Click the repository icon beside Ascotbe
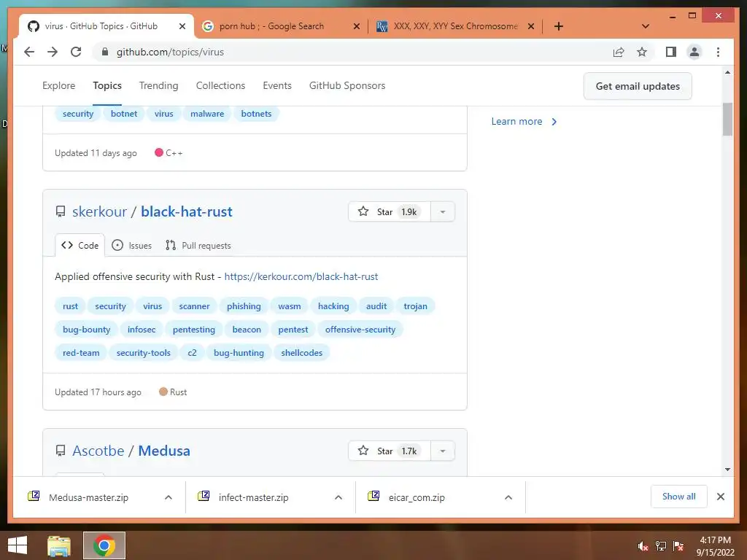The width and height of the screenshot is (747, 560). tap(61, 451)
